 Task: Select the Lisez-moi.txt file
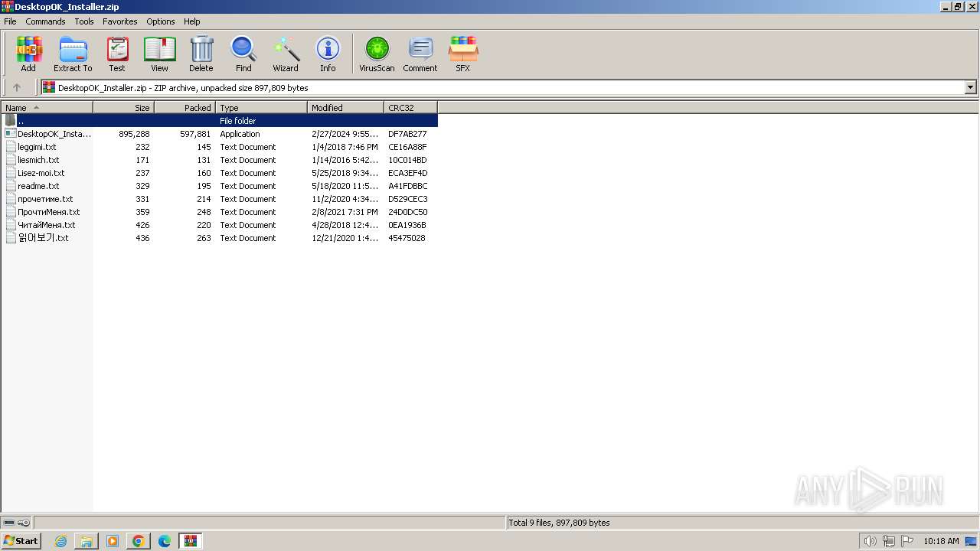point(220,173)
